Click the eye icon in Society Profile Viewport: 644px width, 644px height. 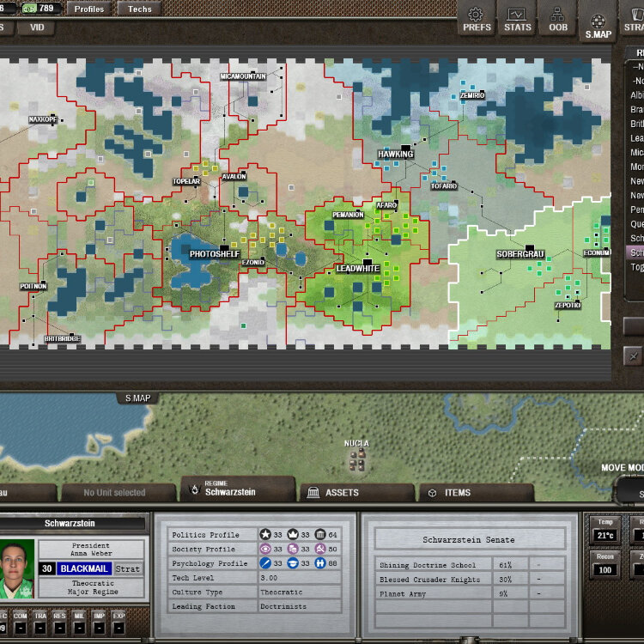coord(266,549)
